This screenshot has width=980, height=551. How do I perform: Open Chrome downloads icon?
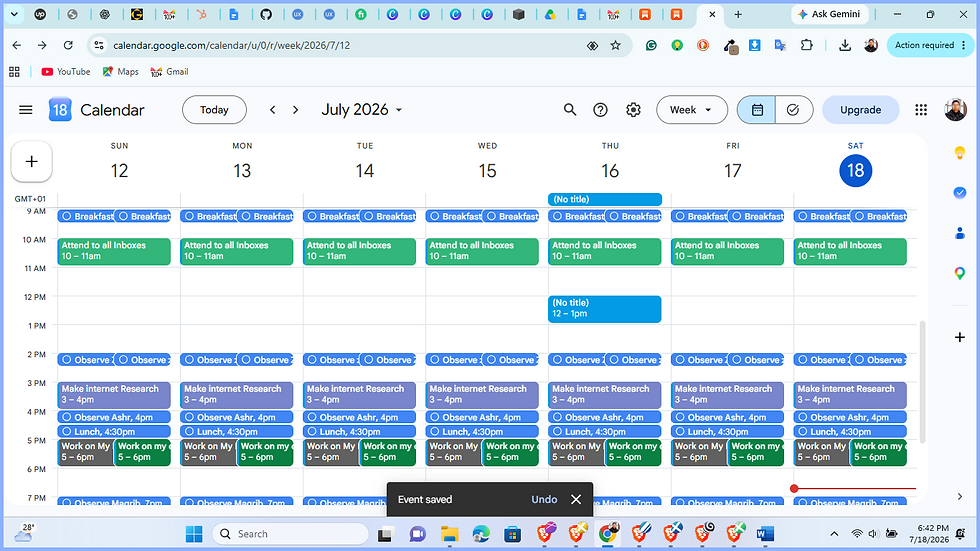(844, 45)
